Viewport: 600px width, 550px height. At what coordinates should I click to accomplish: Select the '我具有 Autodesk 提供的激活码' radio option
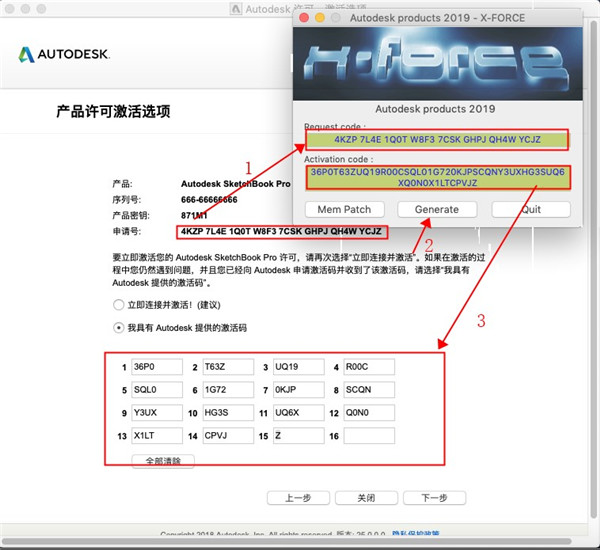tap(119, 328)
